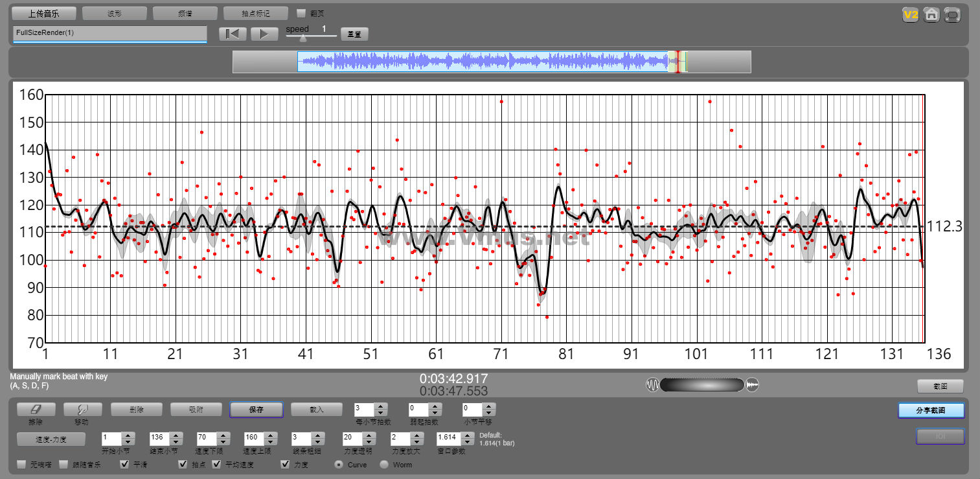Click the 分享截图 share screenshot button
980x479 pixels.
[x=931, y=410]
